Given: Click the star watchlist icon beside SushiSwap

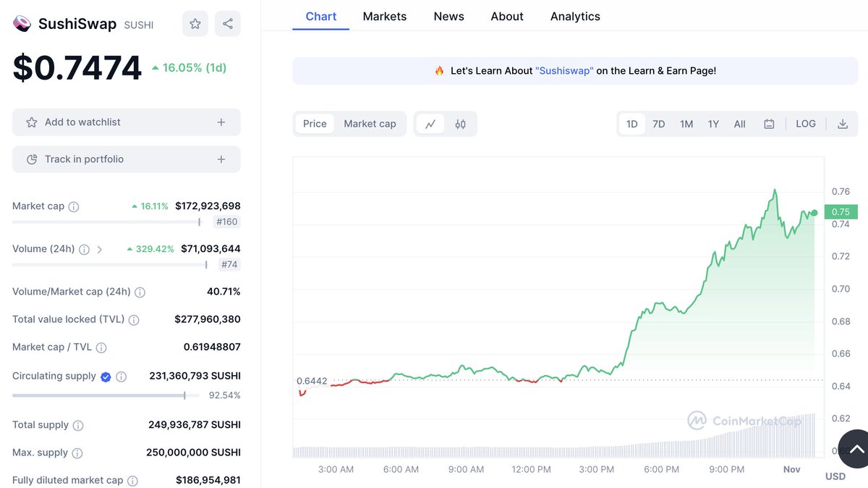Looking at the screenshot, I should click(195, 23).
